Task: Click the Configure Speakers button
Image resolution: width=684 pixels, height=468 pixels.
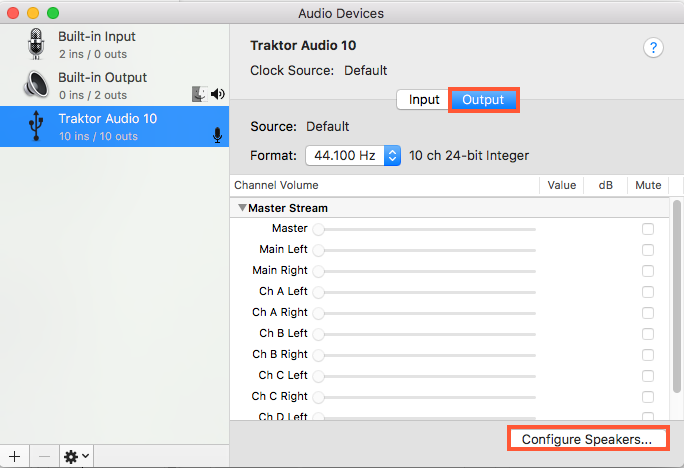Action: tap(587, 439)
